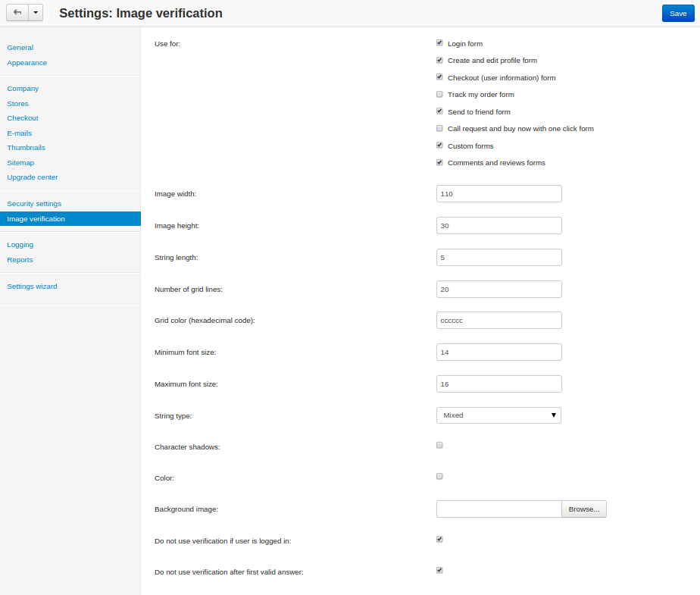Uncheck the Login form checkbox
The height and width of the screenshot is (595, 700).
point(439,43)
